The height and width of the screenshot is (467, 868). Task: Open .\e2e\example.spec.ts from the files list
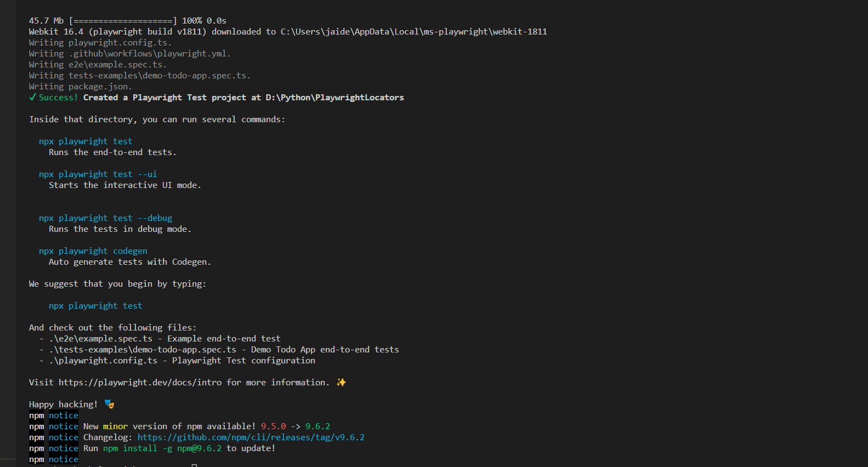101,339
